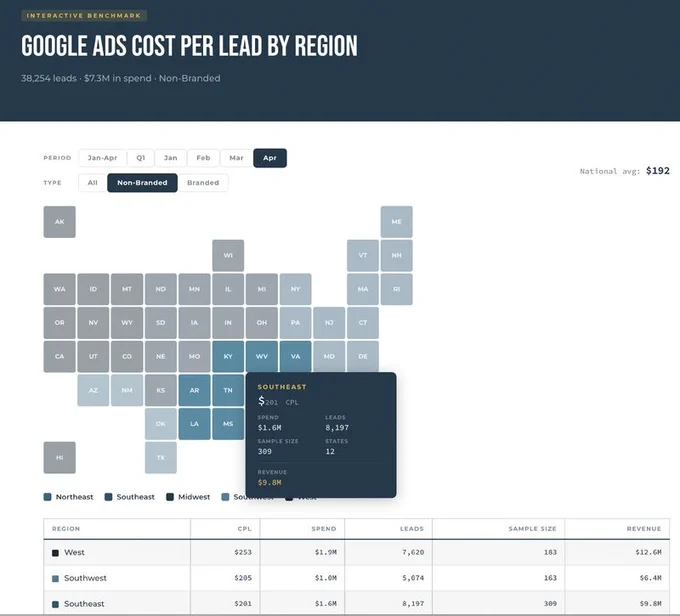This screenshot has width=680, height=616.
Task: Click the Midwest legend color swatch
Action: (170, 497)
